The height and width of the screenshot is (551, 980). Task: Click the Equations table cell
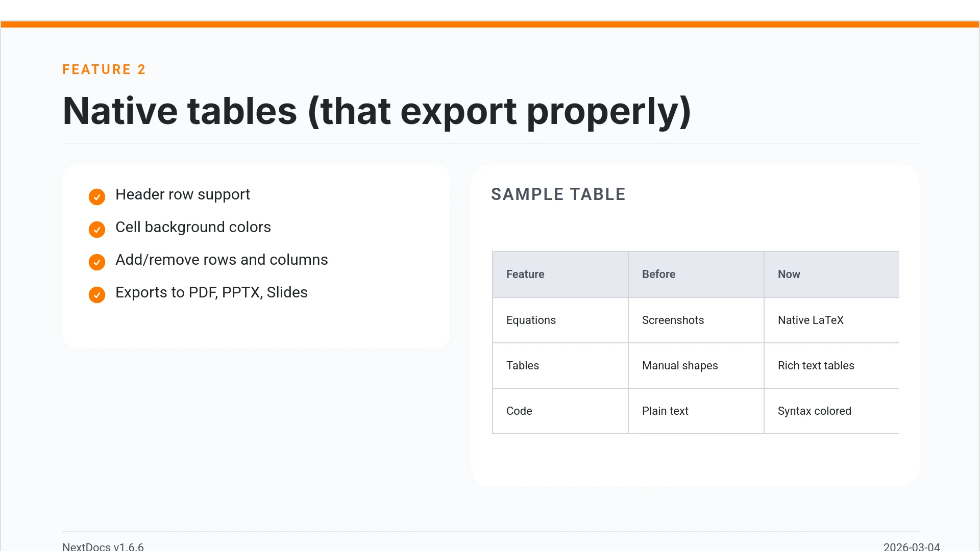560,320
